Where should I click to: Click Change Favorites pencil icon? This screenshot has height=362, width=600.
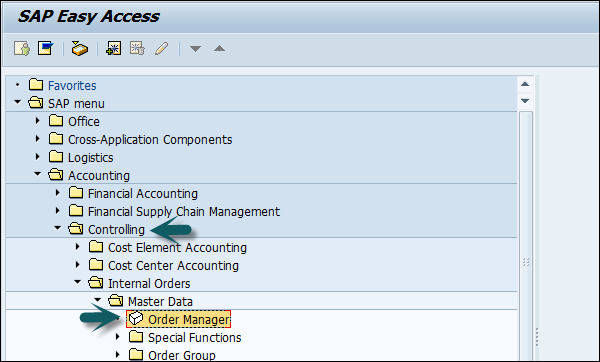pyautogui.click(x=161, y=49)
